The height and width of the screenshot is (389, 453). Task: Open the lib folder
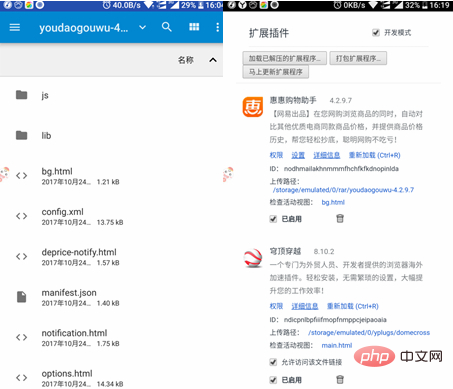(111, 136)
